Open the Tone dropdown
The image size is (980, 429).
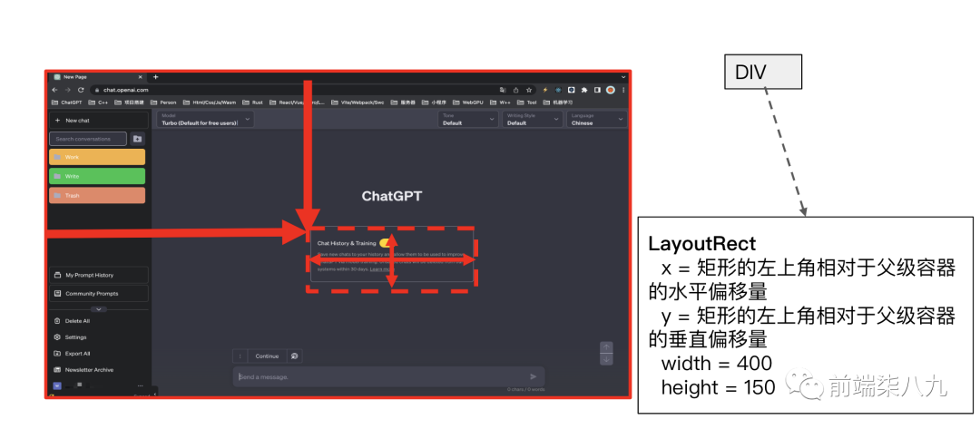(x=469, y=120)
